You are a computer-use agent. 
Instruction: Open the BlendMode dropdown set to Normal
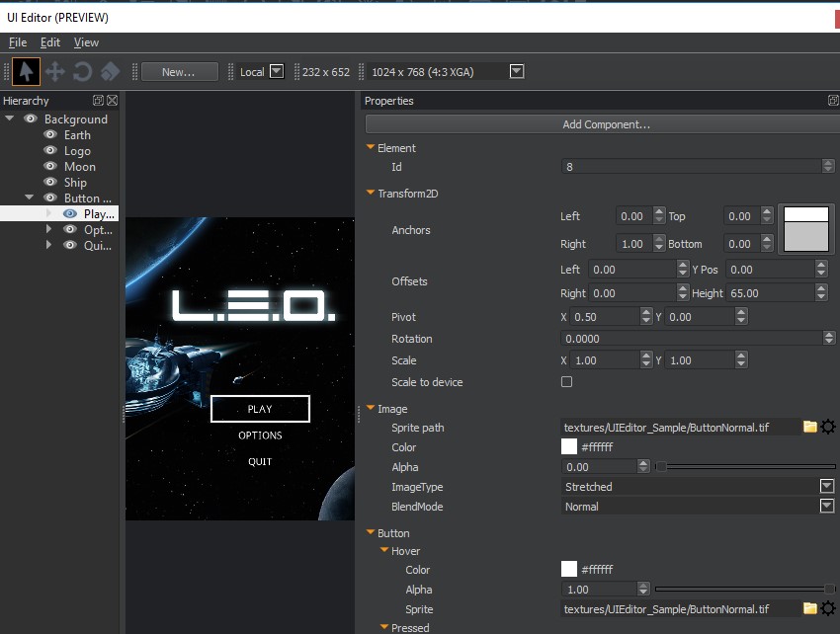[826, 506]
